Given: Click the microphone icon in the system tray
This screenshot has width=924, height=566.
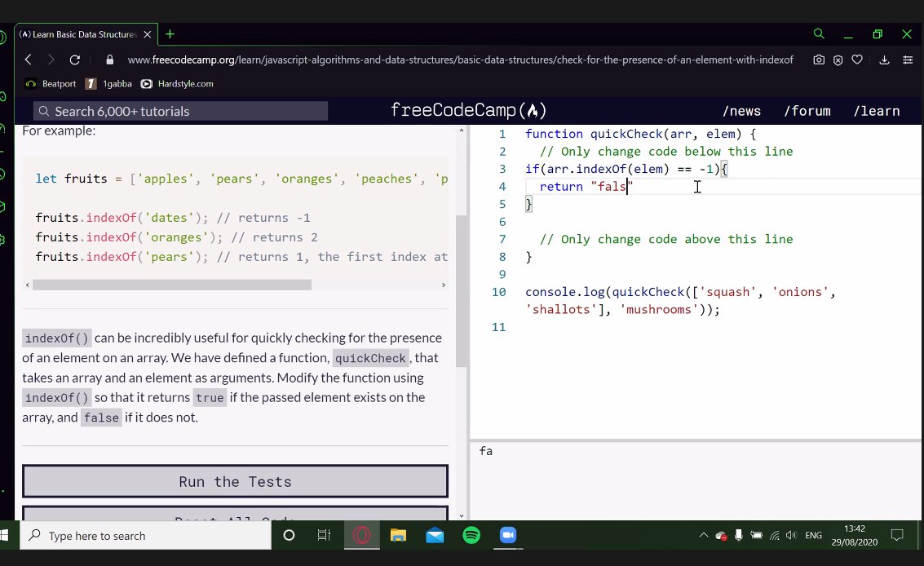Looking at the screenshot, I should tap(738, 535).
